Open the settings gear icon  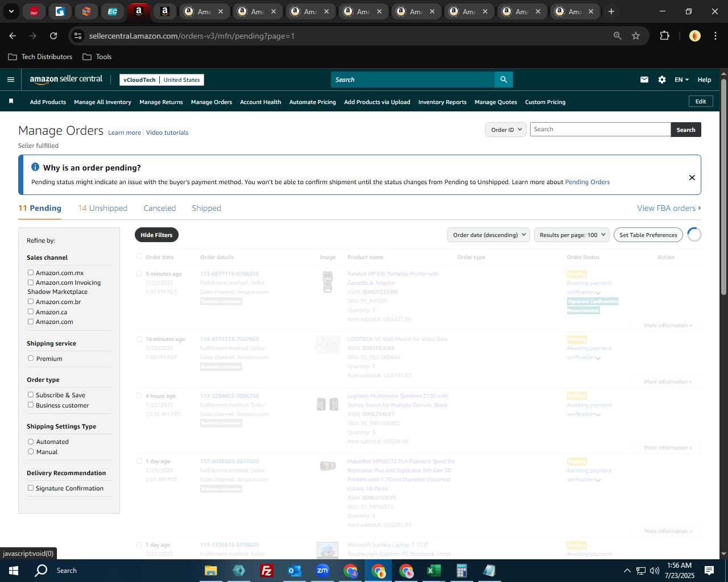(x=662, y=80)
